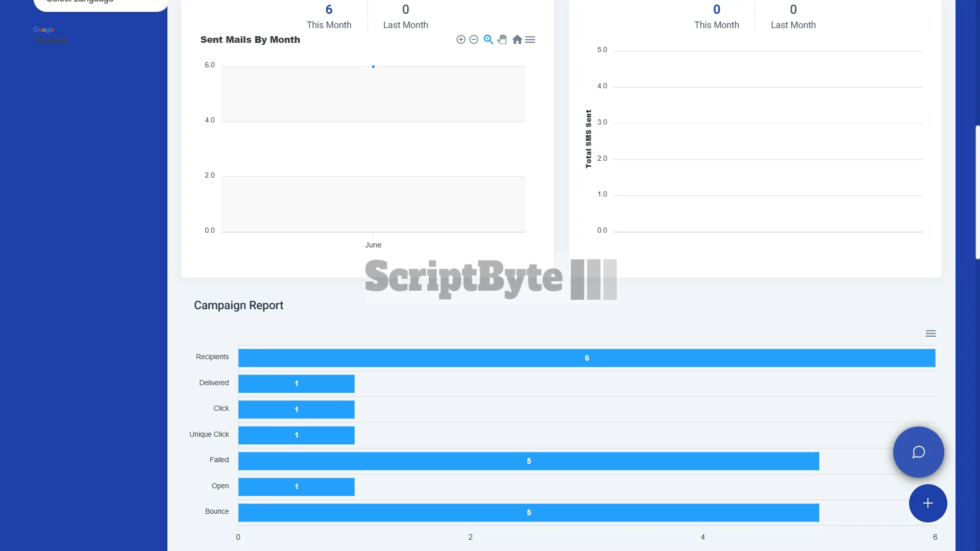Click the Open bar in report
The image size is (980, 551).
tap(296, 487)
